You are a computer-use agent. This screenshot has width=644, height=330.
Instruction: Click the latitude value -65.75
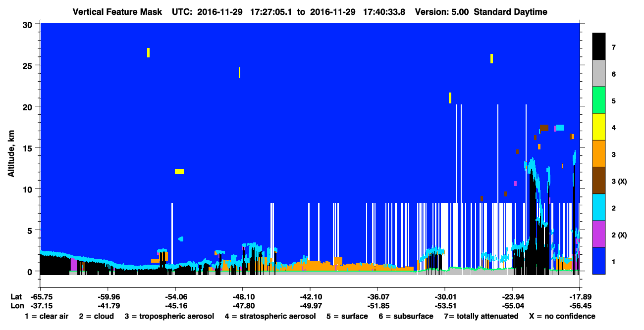click(x=41, y=296)
